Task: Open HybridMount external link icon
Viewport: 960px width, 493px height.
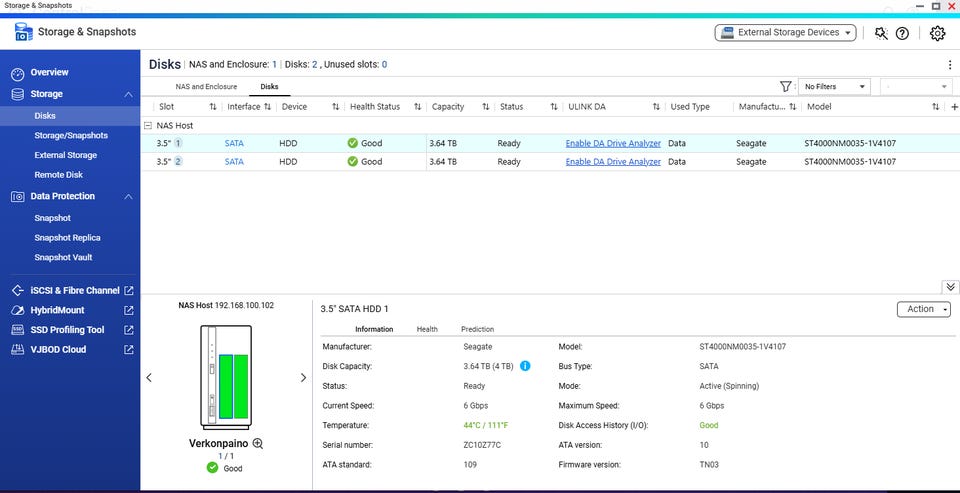Action: 129,310
